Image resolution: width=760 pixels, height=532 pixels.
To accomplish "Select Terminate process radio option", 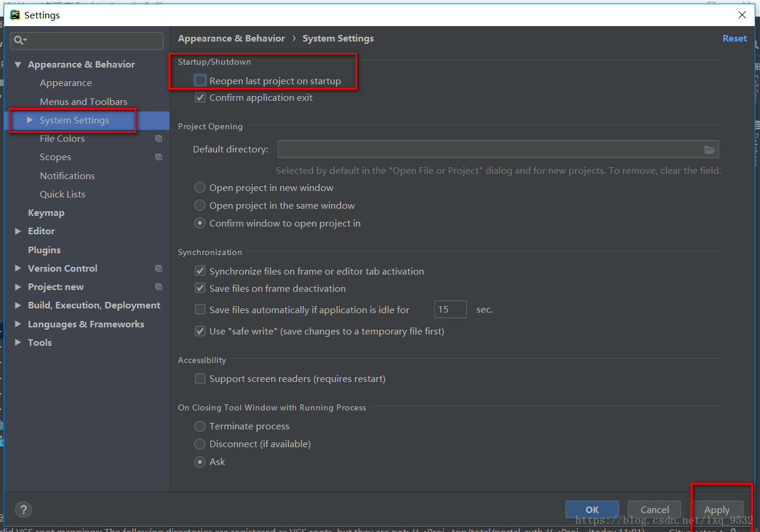I will pos(200,426).
